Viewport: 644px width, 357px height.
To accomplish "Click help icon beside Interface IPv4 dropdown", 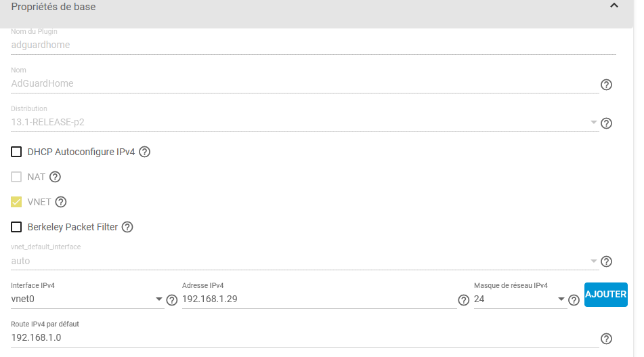I will click(172, 300).
